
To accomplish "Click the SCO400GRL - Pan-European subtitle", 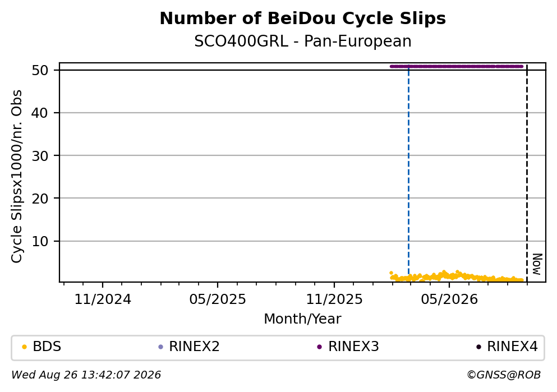I will click(303, 41).
